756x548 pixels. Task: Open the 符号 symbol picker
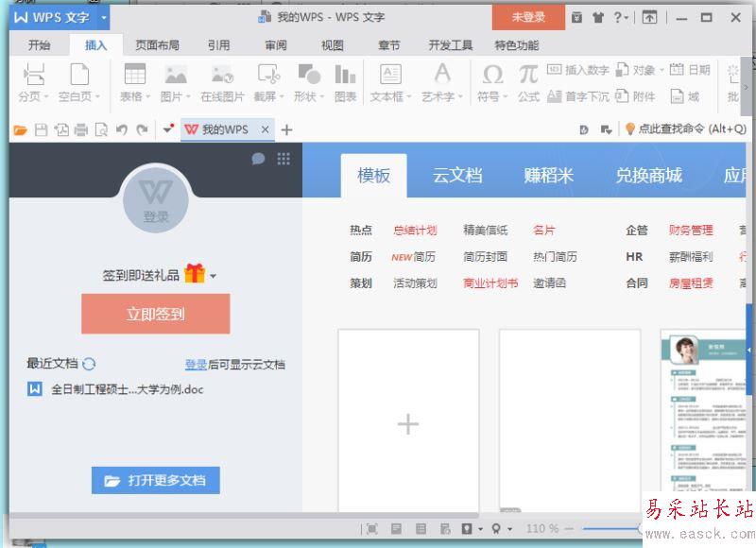(492, 83)
